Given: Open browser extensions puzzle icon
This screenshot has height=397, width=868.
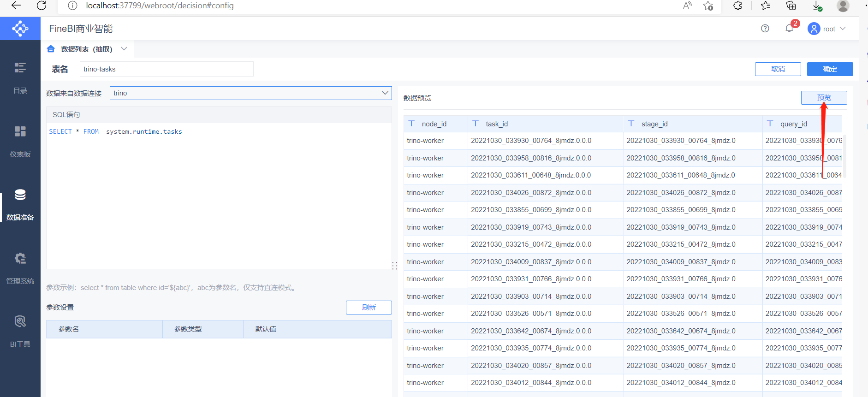Looking at the screenshot, I should coord(737,6).
